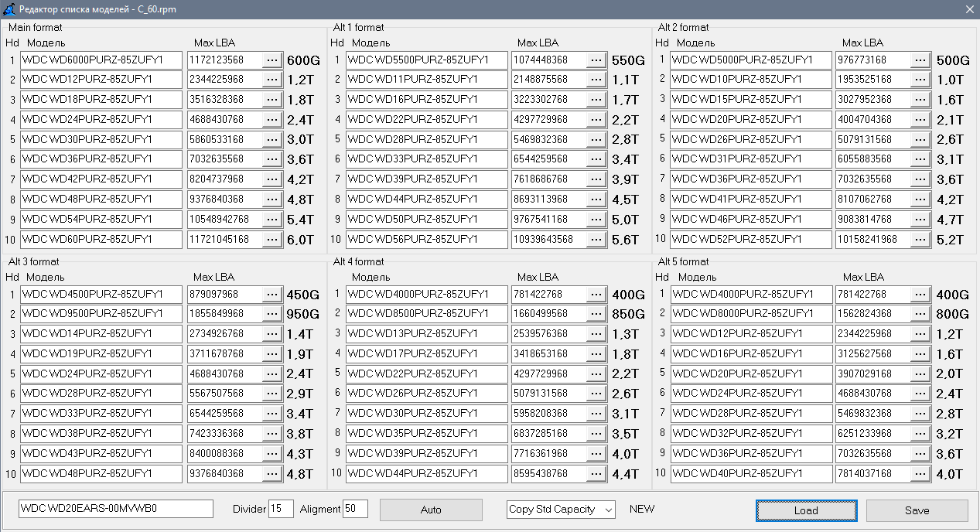Viewport: 980px width, 532px height.
Task: Click '...' button next to LBA 1660499568
Action: (596, 314)
